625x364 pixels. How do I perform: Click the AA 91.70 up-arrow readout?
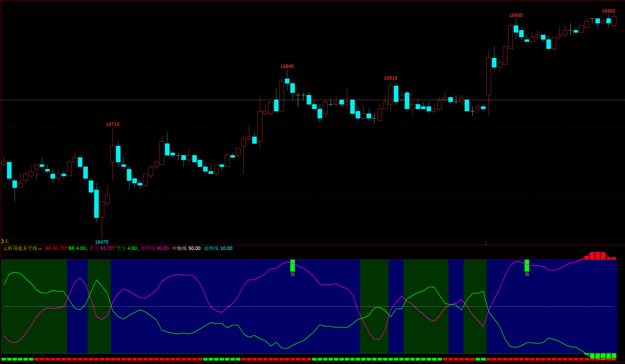(x=56, y=248)
